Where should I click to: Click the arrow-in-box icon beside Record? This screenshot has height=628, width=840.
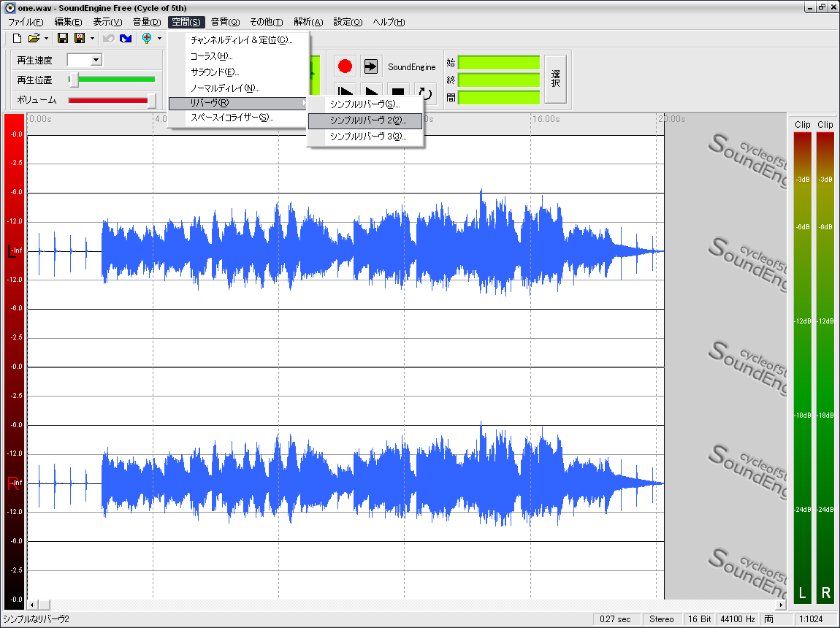click(371, 66)
